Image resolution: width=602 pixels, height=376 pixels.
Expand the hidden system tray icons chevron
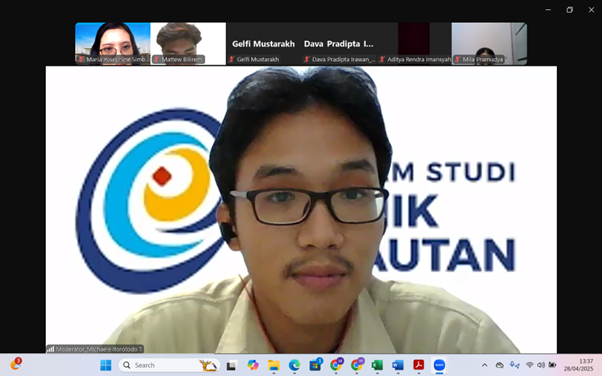point(485,365)
